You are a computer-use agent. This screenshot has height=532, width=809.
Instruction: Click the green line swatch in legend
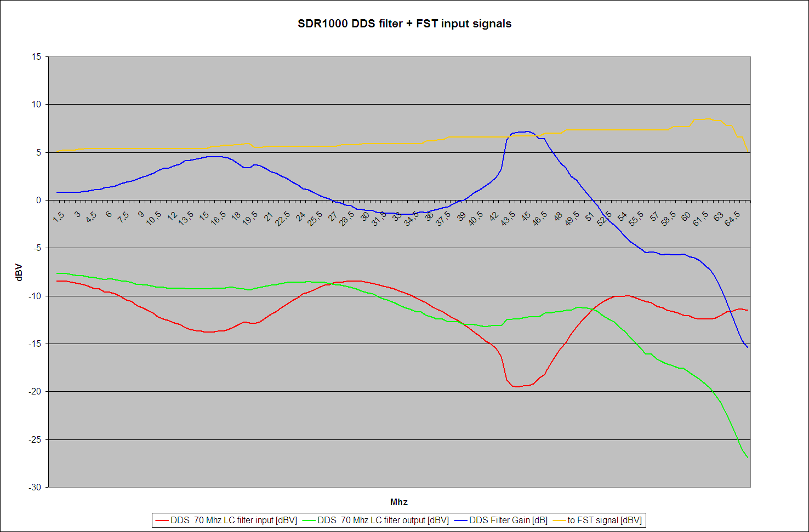pyautogui.click(x=309, y=520)
